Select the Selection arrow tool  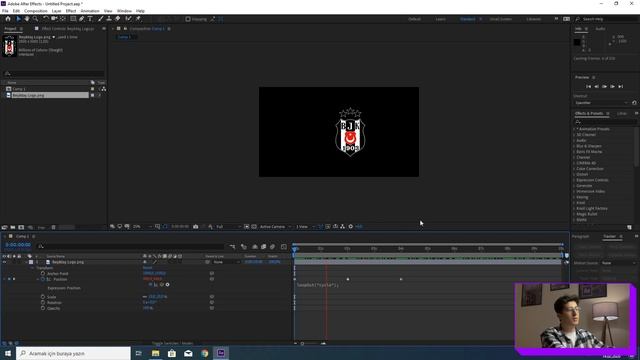click(18, 19)
